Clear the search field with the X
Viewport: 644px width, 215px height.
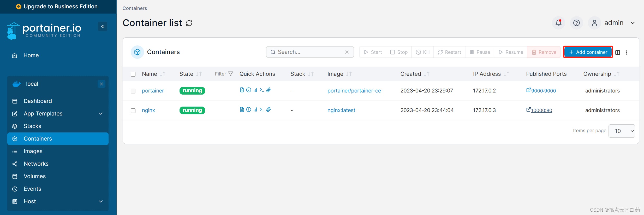pos(347,52)
